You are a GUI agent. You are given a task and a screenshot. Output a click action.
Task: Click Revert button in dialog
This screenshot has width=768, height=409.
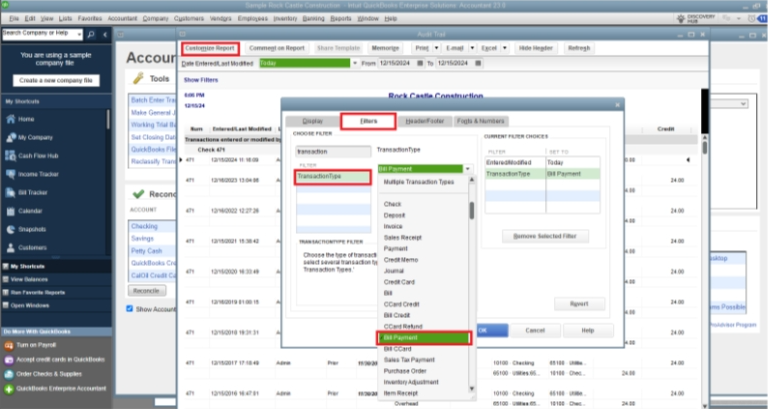[x=579, y=304]
